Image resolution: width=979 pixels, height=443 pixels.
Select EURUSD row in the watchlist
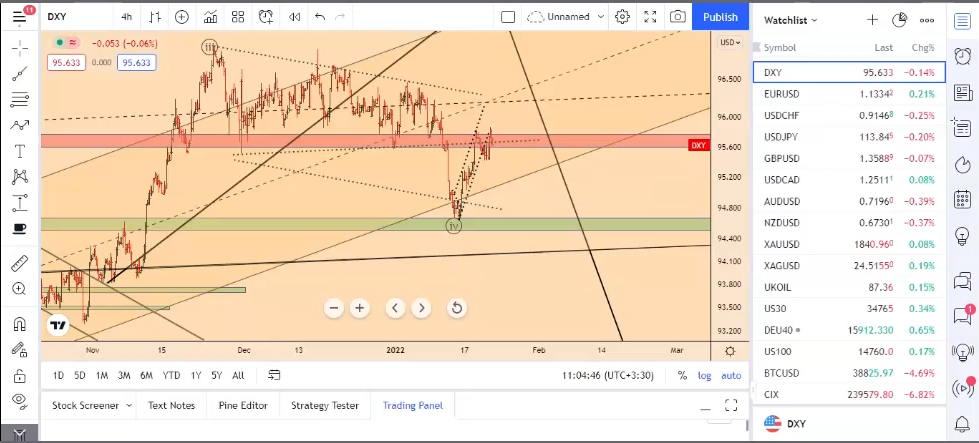[849, 94]
